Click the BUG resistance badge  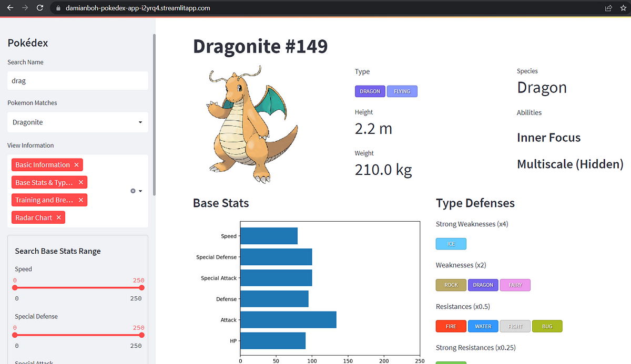[x=547, y=326]
